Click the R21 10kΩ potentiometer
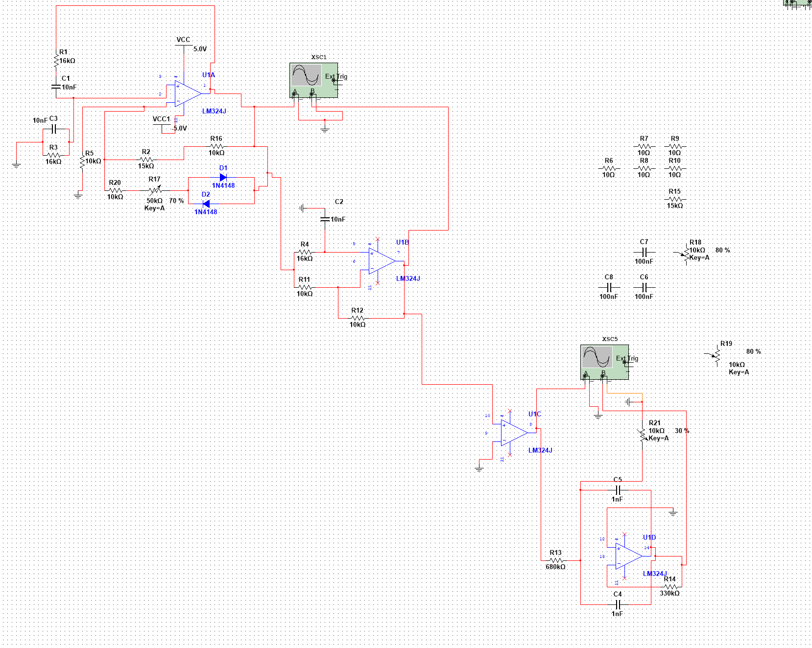812x648 pixels. 643,434
